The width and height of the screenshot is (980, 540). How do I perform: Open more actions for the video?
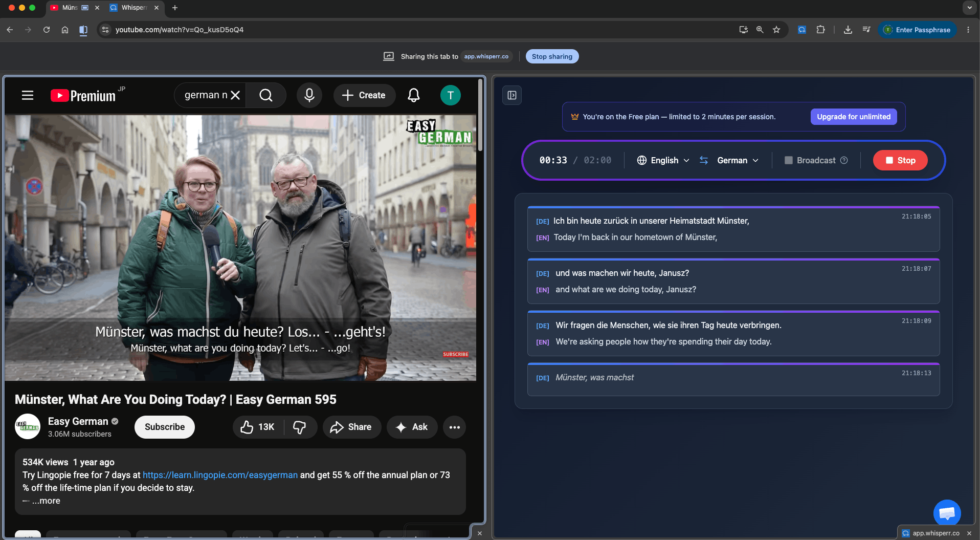point(455,427)
